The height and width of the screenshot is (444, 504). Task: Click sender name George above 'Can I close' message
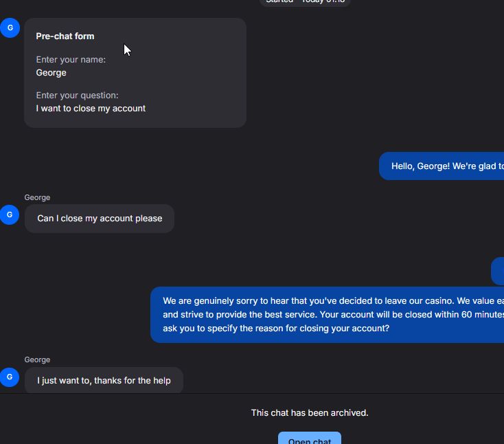37,198
